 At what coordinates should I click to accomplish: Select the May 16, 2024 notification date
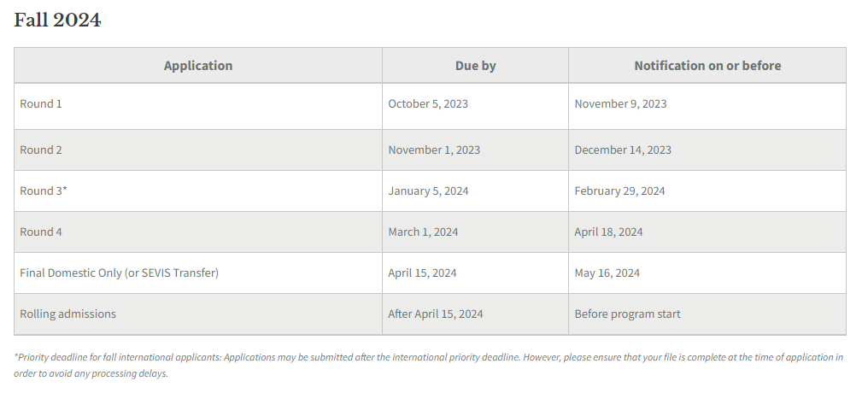pyautogui.click(x=607, y=273)
